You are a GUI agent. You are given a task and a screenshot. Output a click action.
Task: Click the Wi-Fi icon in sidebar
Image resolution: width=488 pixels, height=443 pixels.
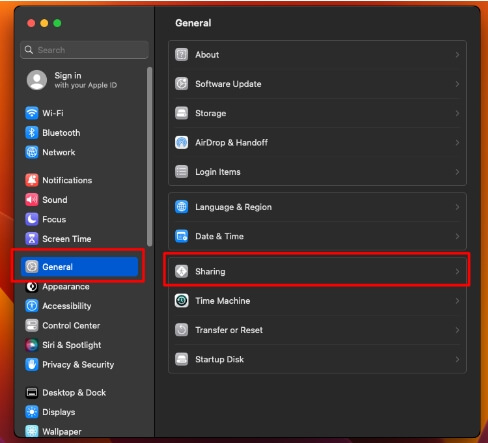tap(32, 113)
